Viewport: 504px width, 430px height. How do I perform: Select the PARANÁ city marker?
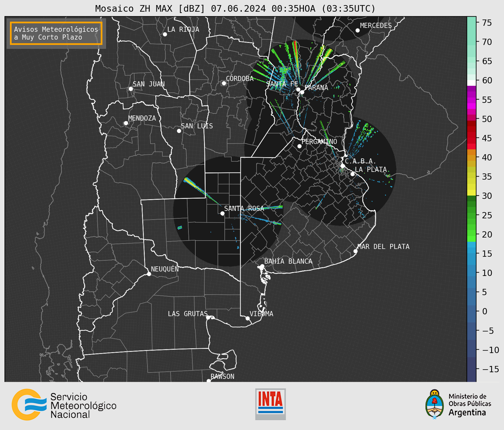pyautogui.click(x=302, y=92)
